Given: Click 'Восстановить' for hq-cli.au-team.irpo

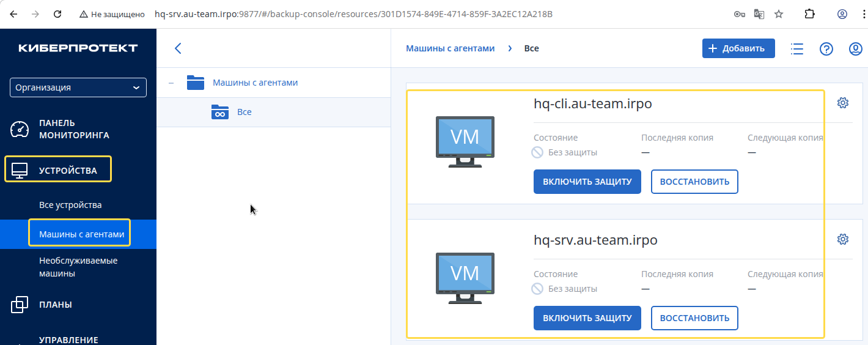Looking at the screenshot, I should click(x=694, y=182).
